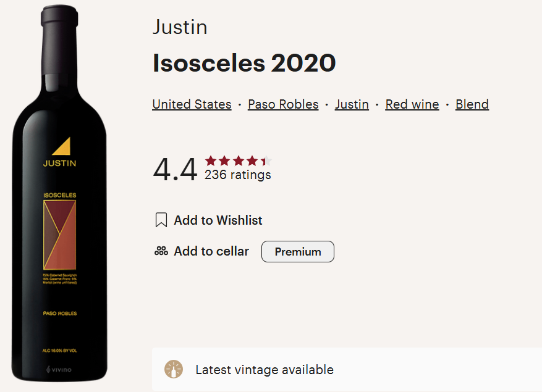Click the Vivino logo at the bottle's base
This screenshot has height=392, width=542.
(59, 369)
